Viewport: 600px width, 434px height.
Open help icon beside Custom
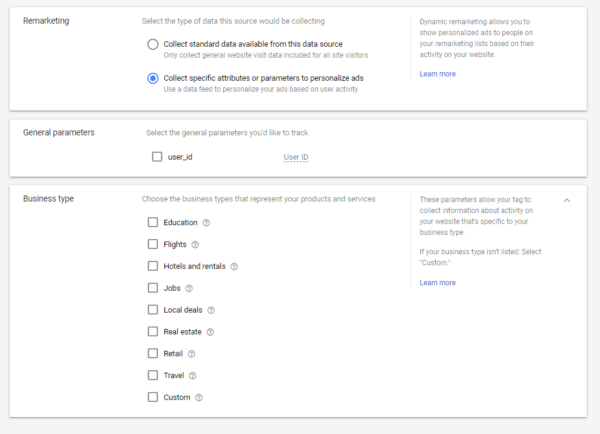pos(199,398)
